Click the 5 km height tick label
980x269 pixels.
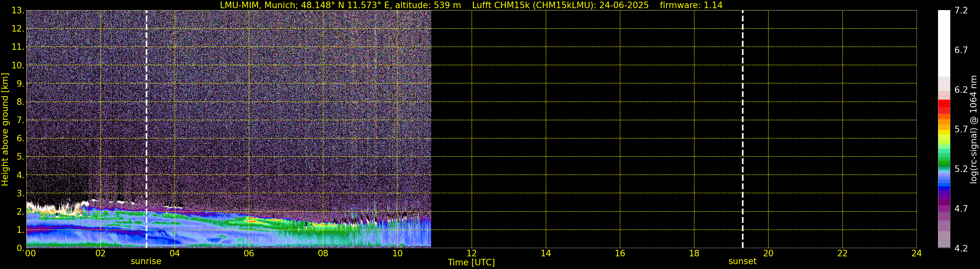click(20, 157)
